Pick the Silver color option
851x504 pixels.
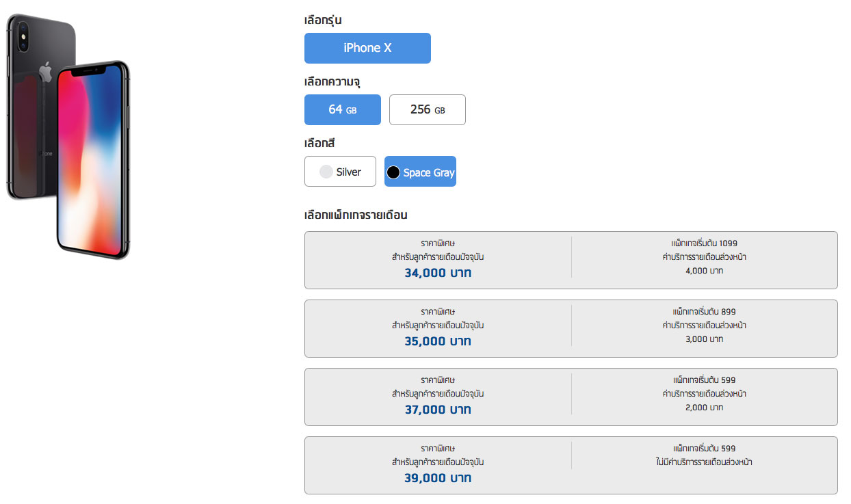coord(340,172)
